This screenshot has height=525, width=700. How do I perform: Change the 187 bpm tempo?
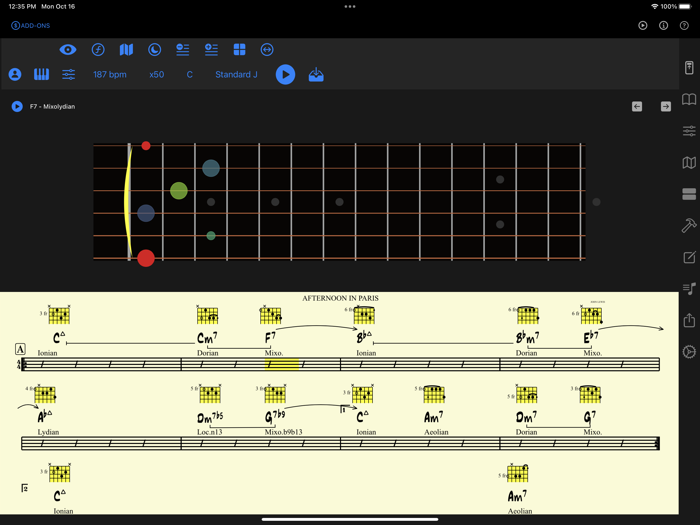pos(110,75)
